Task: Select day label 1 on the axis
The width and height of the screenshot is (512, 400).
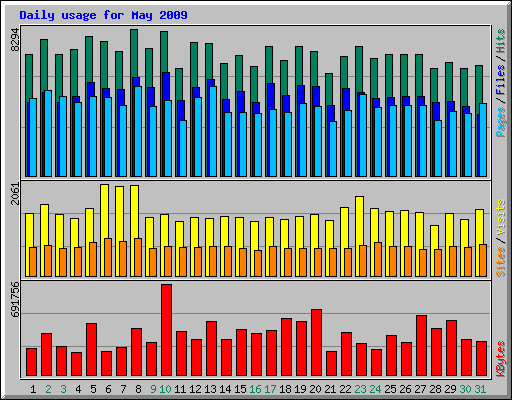Action: 33,389
